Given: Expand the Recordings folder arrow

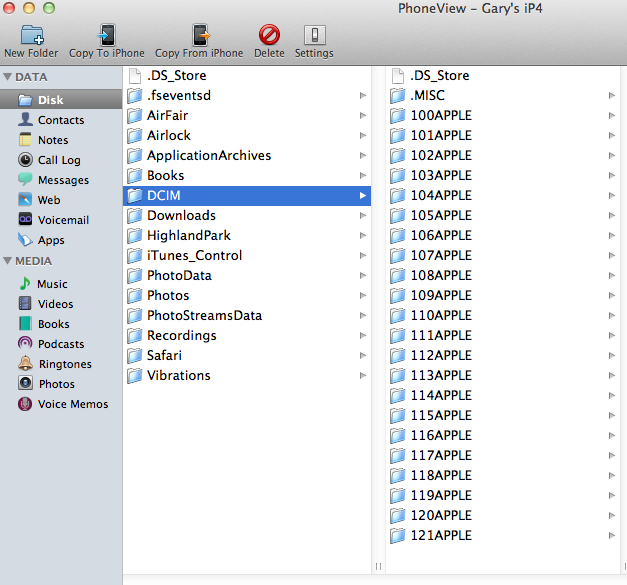Looking at the screenshot, I should pyautogui.click(x=363, y=335).
